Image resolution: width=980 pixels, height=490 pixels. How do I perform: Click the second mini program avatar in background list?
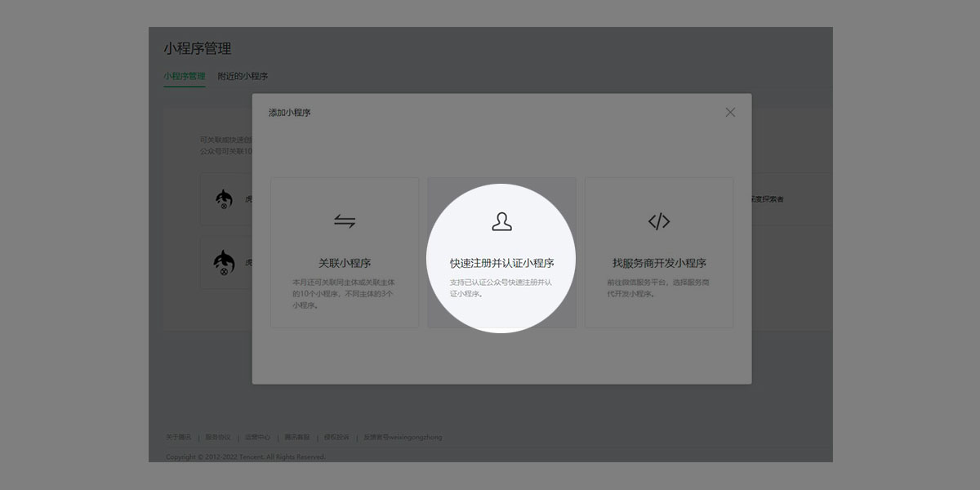(224, 262)
